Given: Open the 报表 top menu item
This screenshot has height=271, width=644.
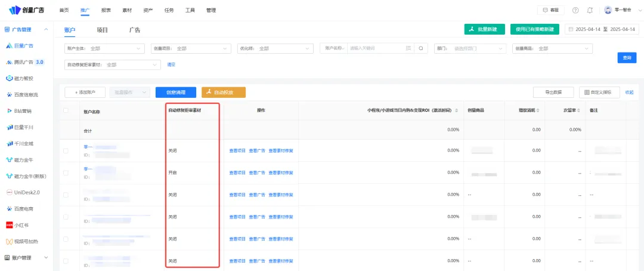Looking at the screenshot, I should [x=106, y=10].
